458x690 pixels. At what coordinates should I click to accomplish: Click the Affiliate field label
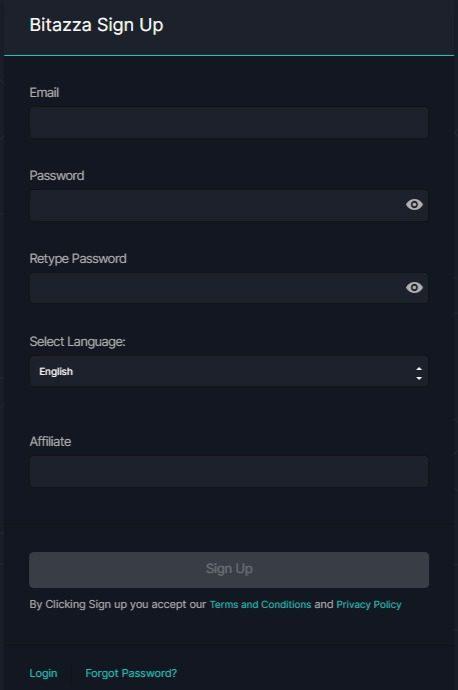50,441
